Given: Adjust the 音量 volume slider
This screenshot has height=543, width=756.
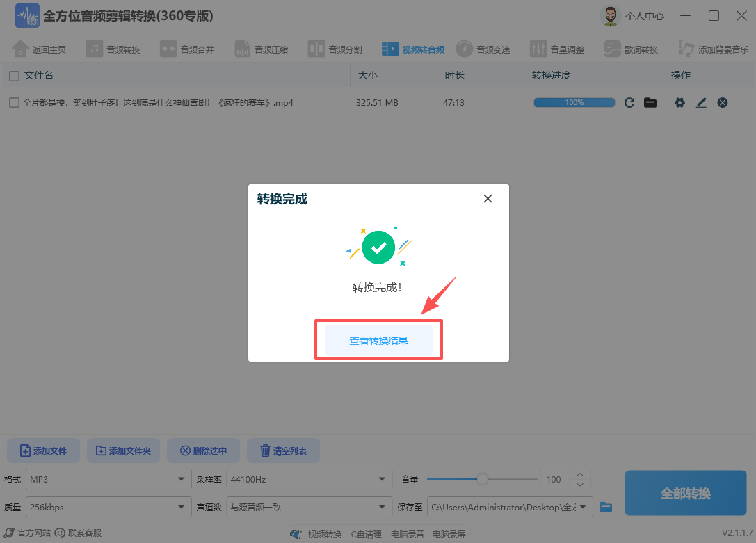Looking at the screenshot, I should click(x=482, y=479).
